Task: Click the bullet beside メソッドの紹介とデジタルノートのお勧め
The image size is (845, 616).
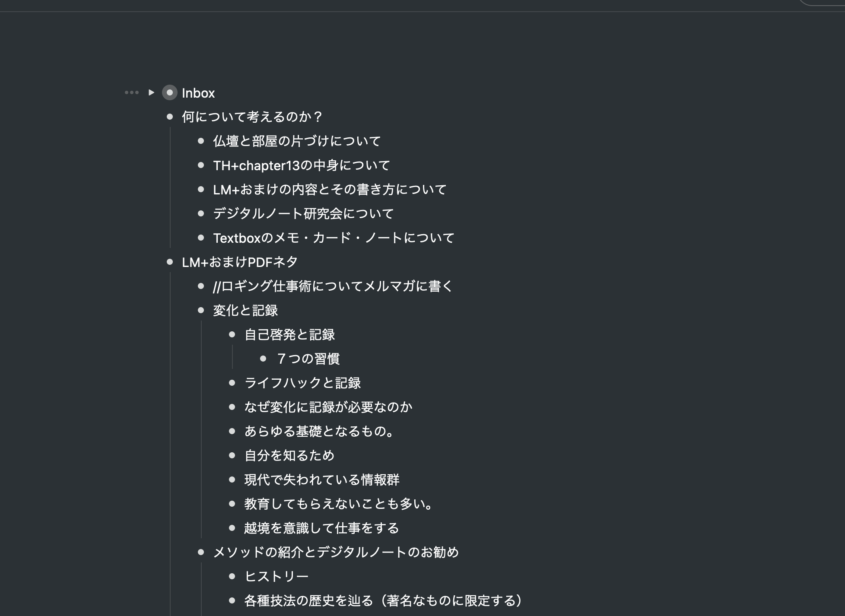Action: [x=201, y=551]
